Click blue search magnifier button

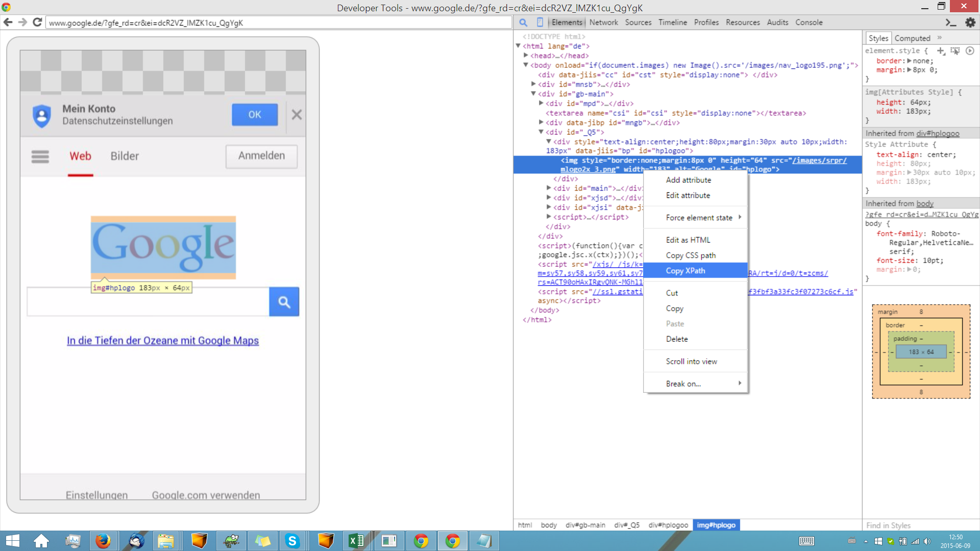284,302
